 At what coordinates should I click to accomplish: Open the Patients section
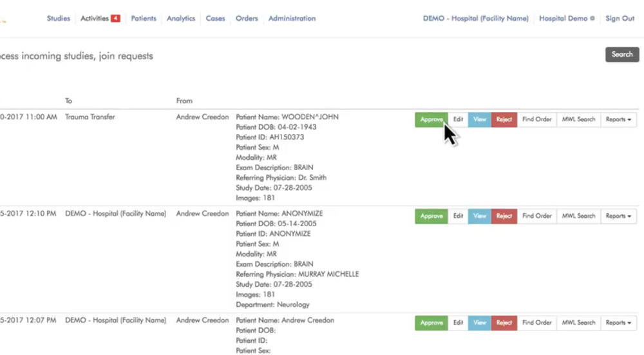pyautogui.click(x=144, y=19)
